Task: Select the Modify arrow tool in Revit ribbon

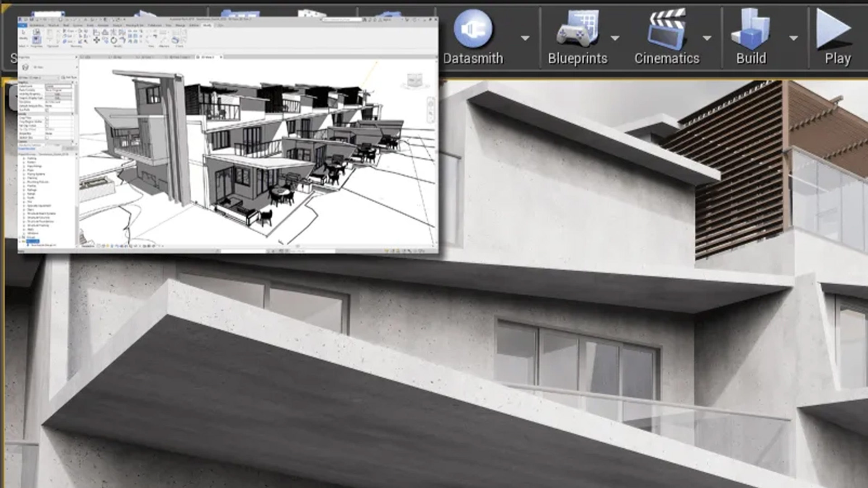Action: pyautogui.click(x=24, y=33)
